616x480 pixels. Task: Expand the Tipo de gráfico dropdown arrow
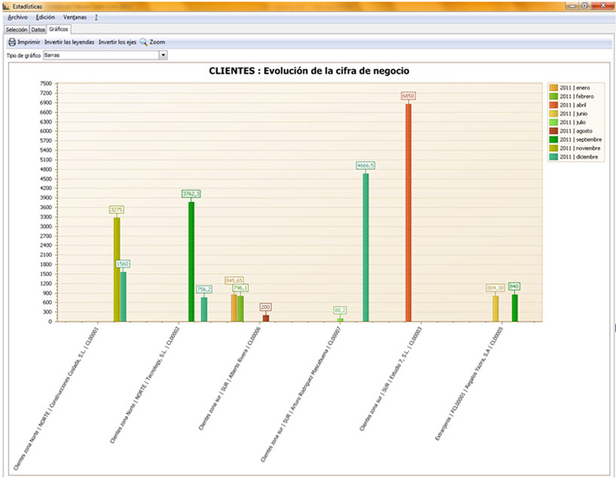tap(163, 55)
